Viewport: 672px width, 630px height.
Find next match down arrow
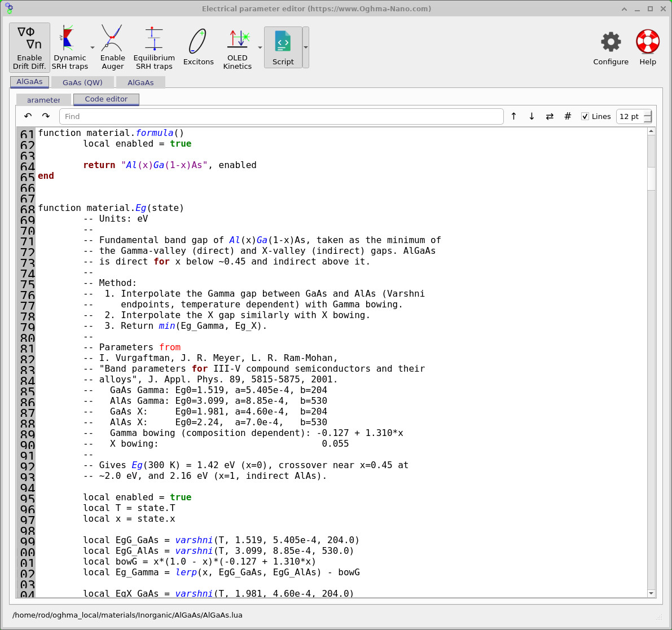pyautogui.click(x=532, y=117)
